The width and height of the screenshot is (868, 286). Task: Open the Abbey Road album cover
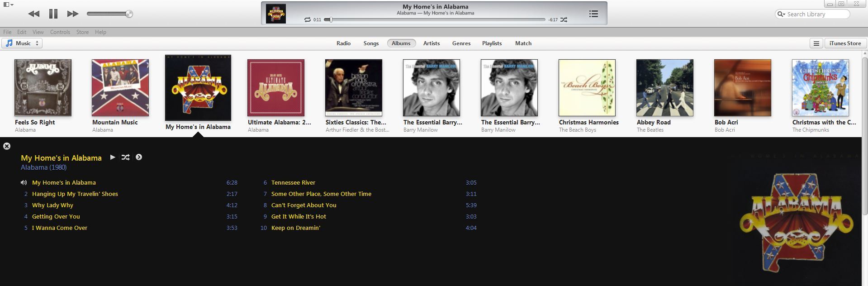pyautogui.click(x=665, y=88)
